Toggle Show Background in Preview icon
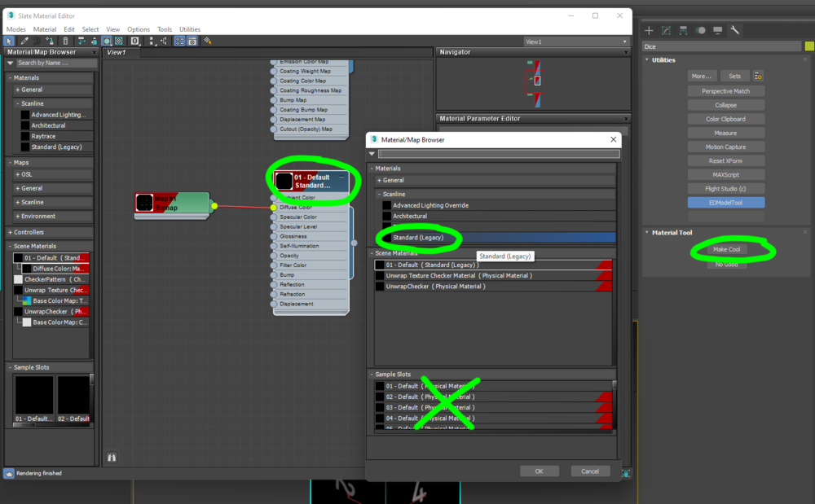815x504 pixels. point(119,41)
